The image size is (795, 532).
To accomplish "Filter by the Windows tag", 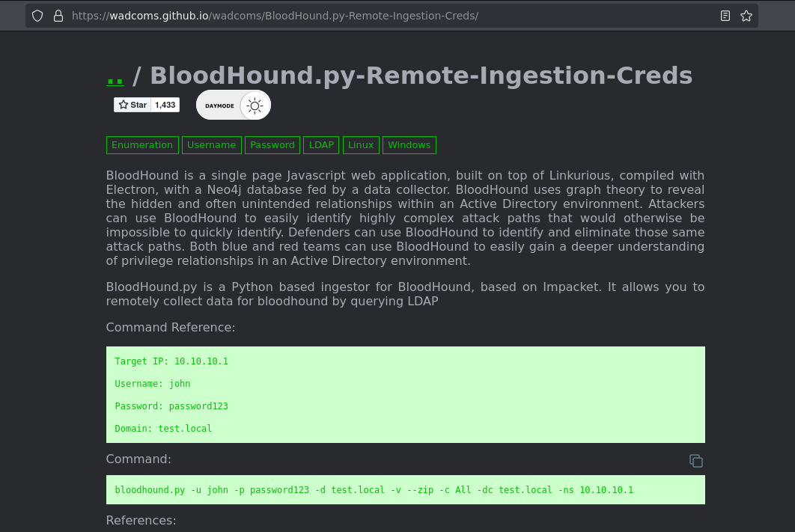I will (409, 145).
